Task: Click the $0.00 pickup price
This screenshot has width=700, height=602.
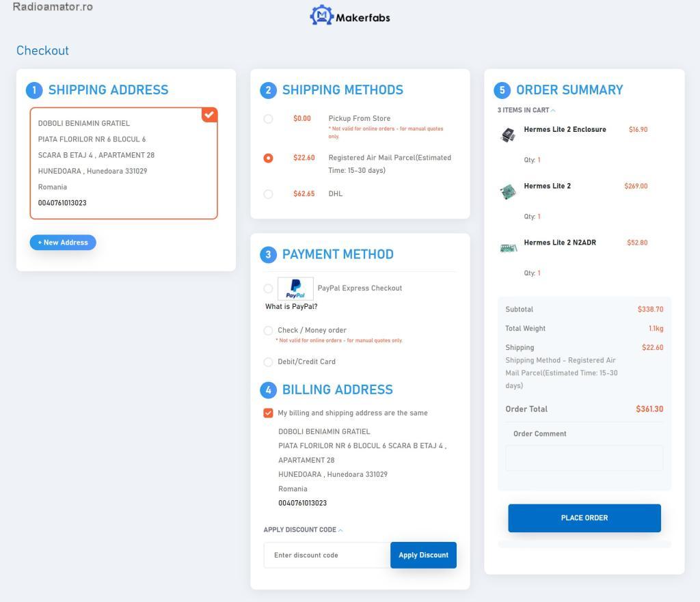Action: click(302, 118)
